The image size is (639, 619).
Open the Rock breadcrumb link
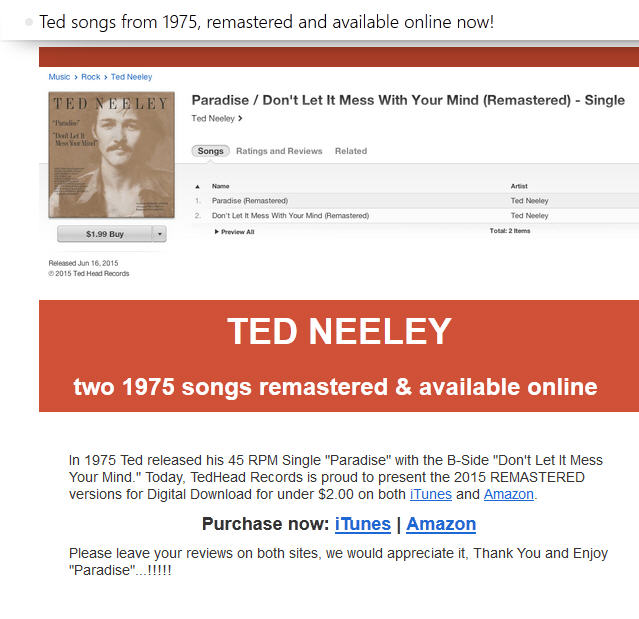click(91, 77)
